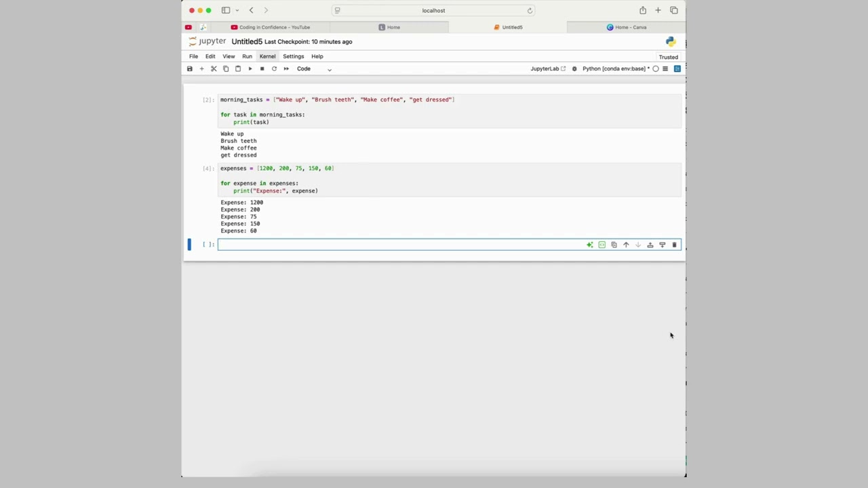Delete the active cell with trash icon
Screen dimensions: 868x488
[x=674, y=245]
